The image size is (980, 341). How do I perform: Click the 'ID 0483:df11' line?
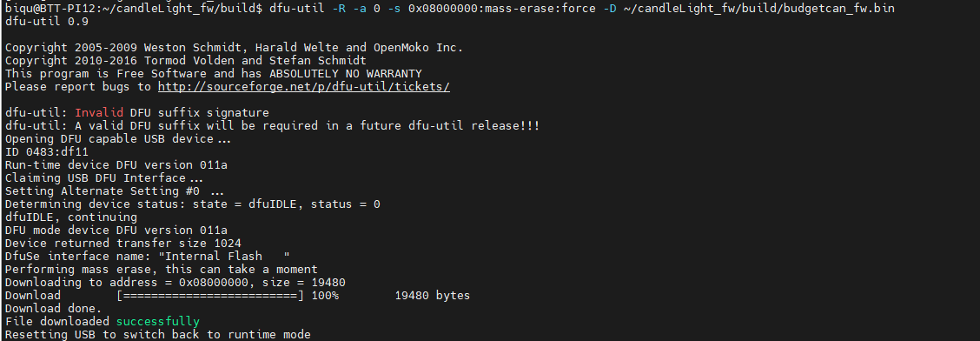pyautogui.click(x=47, y=152)
